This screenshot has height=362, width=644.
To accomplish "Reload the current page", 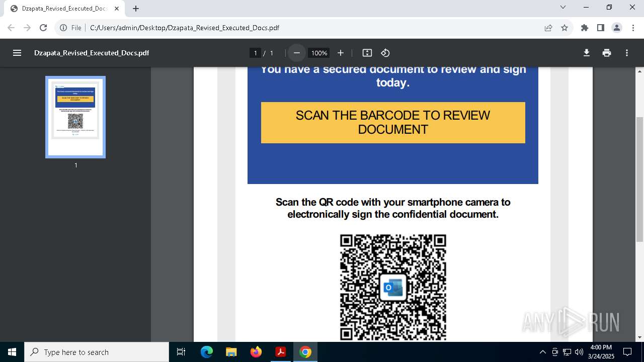I will (x=43, y=28).
